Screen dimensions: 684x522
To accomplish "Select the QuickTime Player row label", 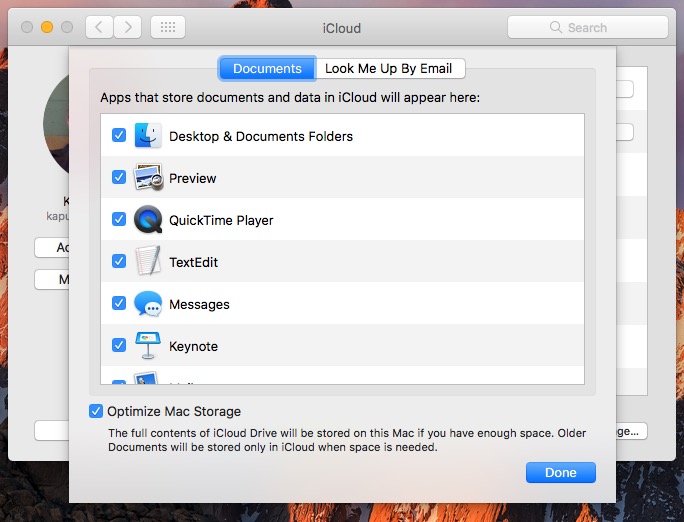I will (221, 220).
